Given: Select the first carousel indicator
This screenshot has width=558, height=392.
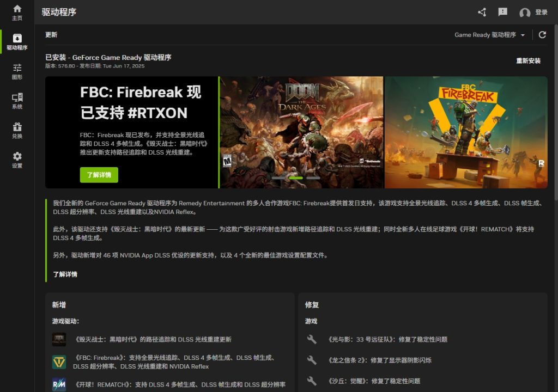Looking at the screenshot, I should (278, 178).
